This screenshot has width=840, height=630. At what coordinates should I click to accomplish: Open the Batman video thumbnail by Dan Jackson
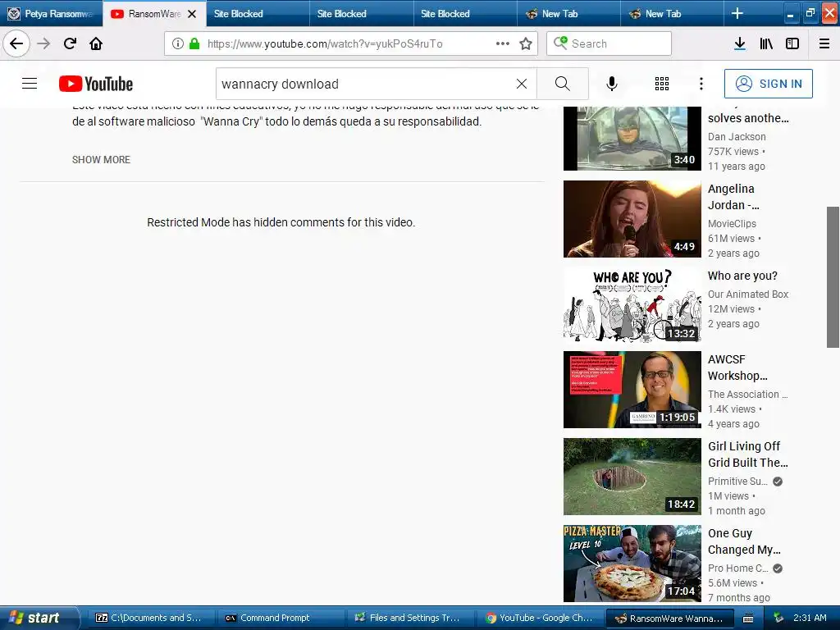pos(632,139)
